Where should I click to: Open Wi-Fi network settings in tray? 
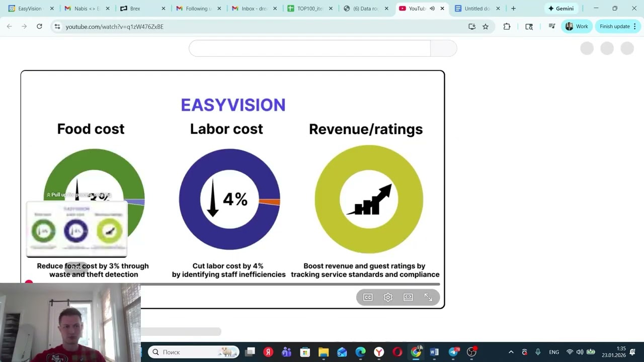pyautogui.click(x=570, y=352)
